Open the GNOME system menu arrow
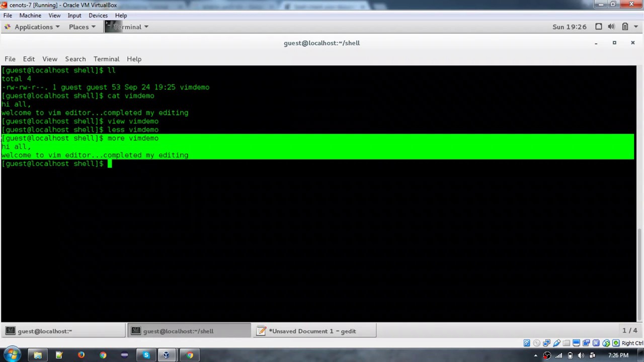The height and width of the screenshot is (362, 644). [635, 27]
